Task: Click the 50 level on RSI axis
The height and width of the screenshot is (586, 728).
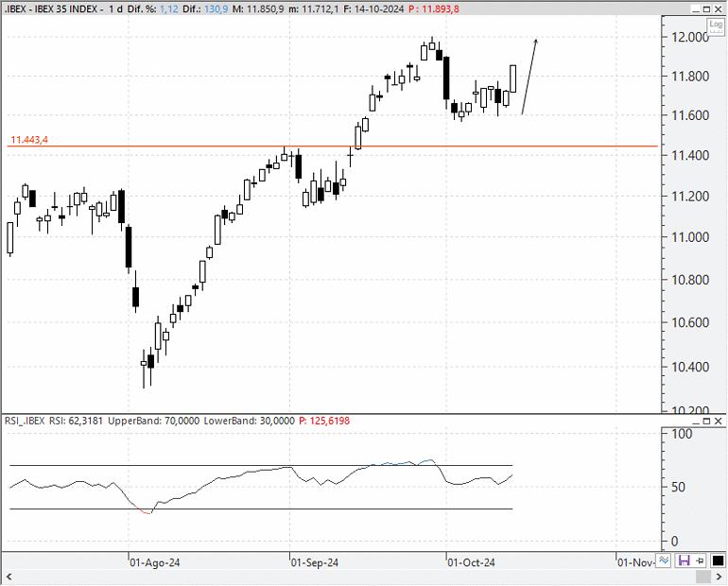Action: [678, 487]
